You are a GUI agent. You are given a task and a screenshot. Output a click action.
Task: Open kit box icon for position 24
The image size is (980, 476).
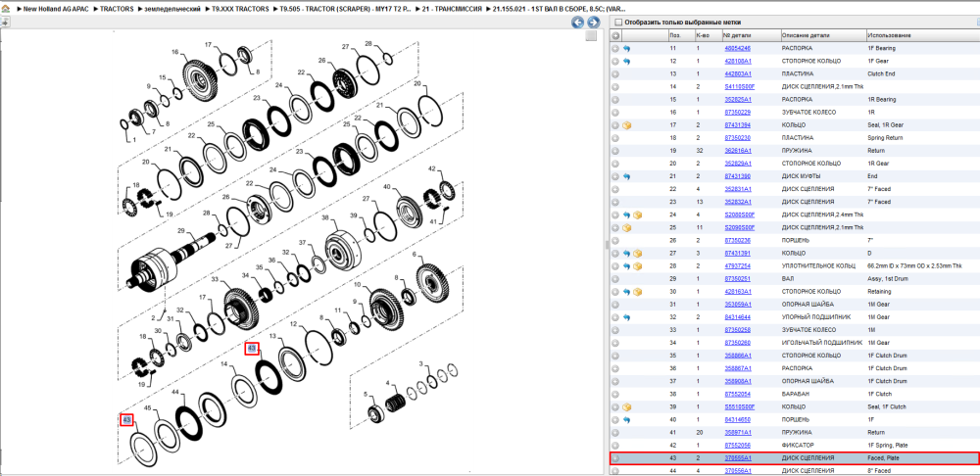(x=638, y=214)
